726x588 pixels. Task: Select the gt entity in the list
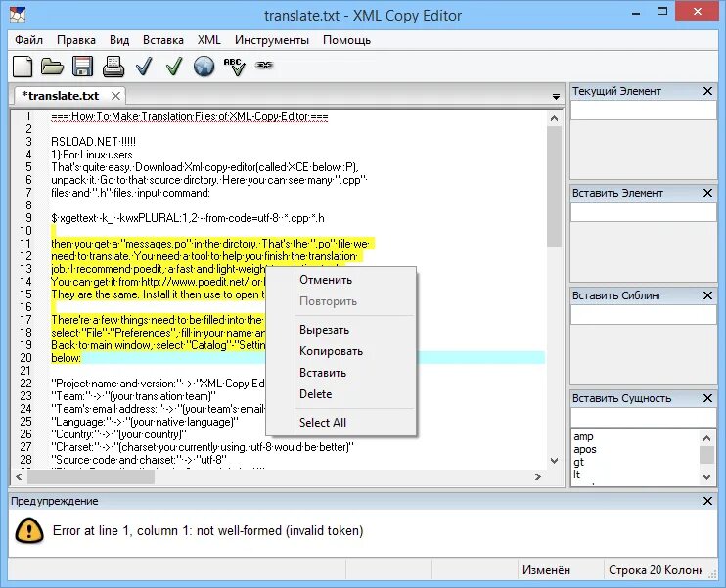[x=579, y=462]
